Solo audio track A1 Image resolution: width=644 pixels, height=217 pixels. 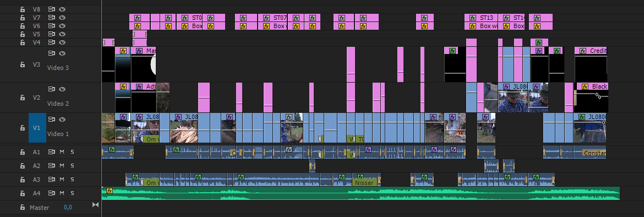tap(72, 152)
